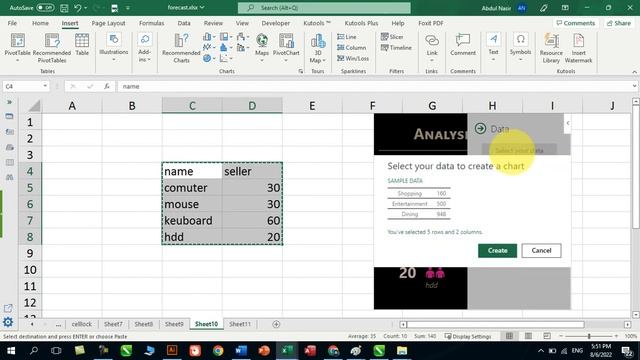The image size is (640, 360).
Task: Insert a Table
Action: [82, 44]
